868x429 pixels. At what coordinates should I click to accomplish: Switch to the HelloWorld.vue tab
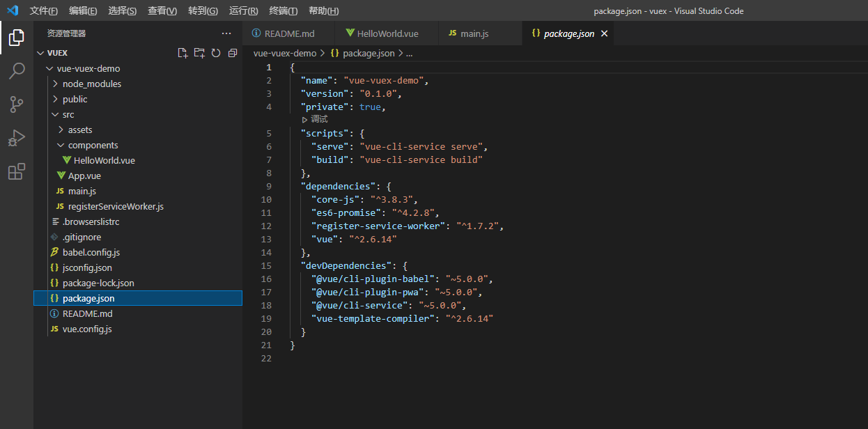pos(387,33)
